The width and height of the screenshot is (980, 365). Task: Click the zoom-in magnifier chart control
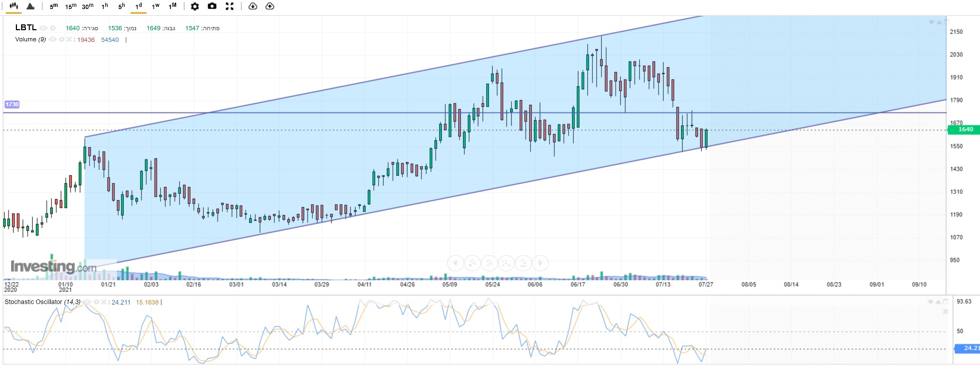473,263
